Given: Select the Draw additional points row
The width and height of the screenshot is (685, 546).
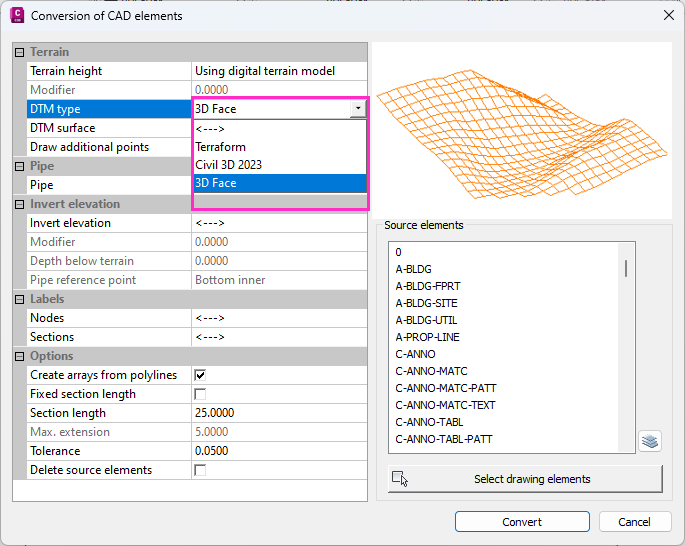Looking at the screenshot, I should [x=109, y=147].
